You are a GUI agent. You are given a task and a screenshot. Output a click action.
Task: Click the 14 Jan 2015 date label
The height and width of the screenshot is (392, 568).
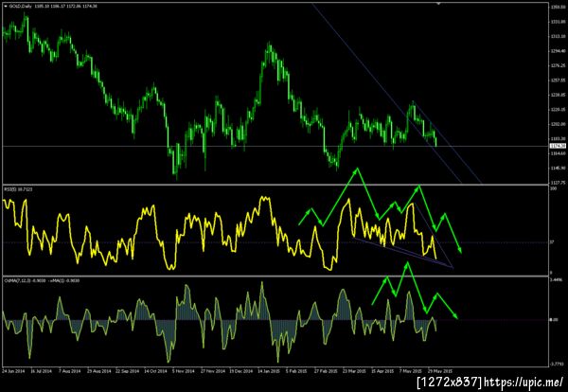[x=269, y=371]
